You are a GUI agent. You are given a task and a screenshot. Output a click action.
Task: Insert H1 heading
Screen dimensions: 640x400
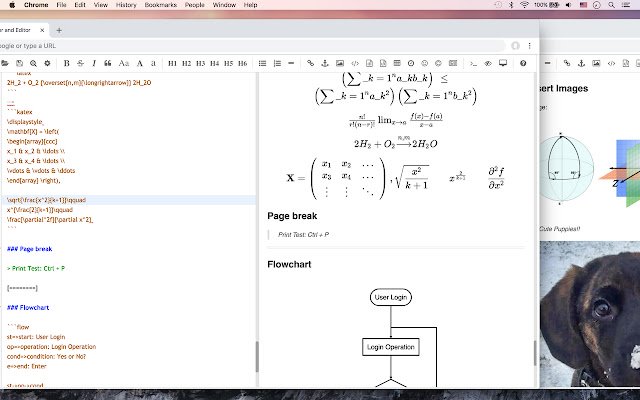pos(172,63)
